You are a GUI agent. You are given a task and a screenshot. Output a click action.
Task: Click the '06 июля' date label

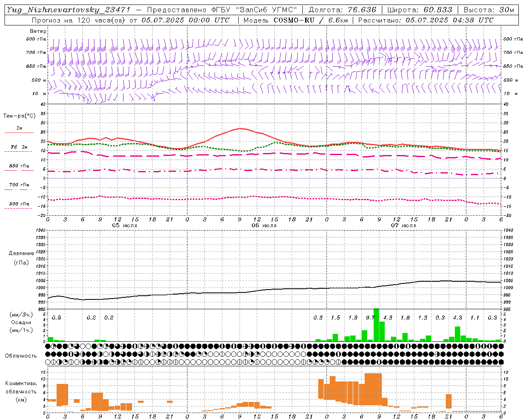pos(264,226)
